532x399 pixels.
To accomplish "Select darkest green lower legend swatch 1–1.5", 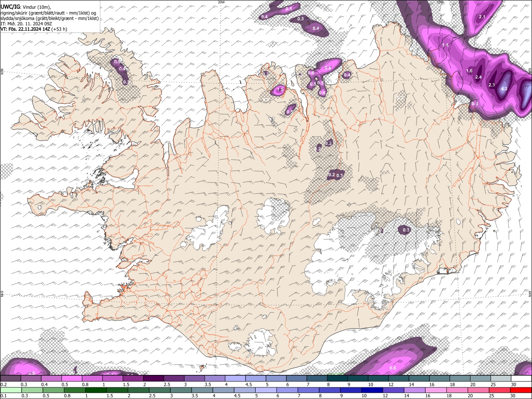I will click(96, 390).
